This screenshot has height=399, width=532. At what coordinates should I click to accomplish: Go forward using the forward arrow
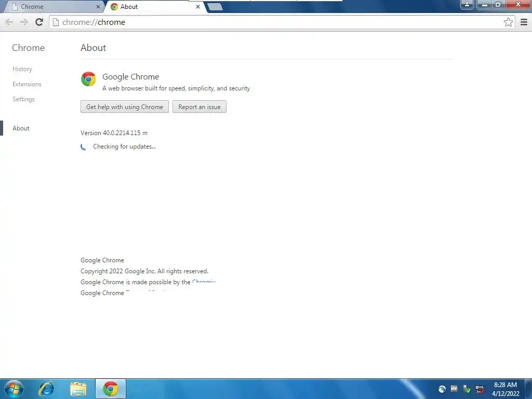click(x=24, y=22)
